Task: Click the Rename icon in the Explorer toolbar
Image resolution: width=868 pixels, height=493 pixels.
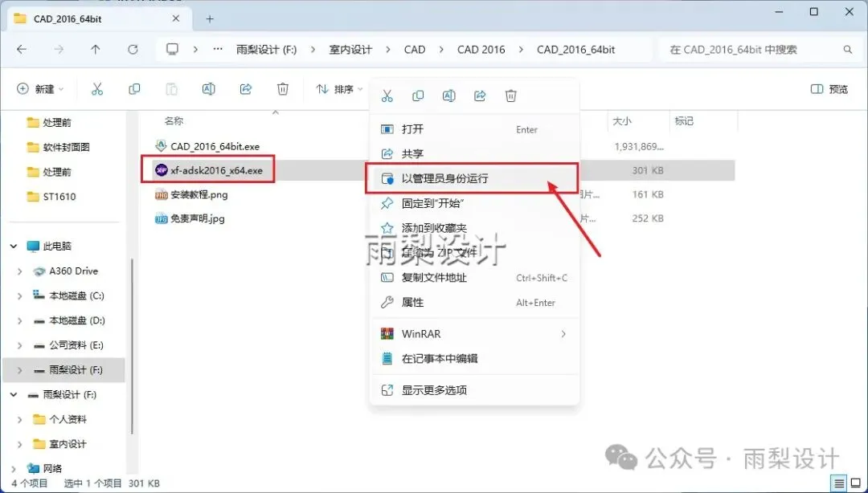Action: click(x=209, y=89)
